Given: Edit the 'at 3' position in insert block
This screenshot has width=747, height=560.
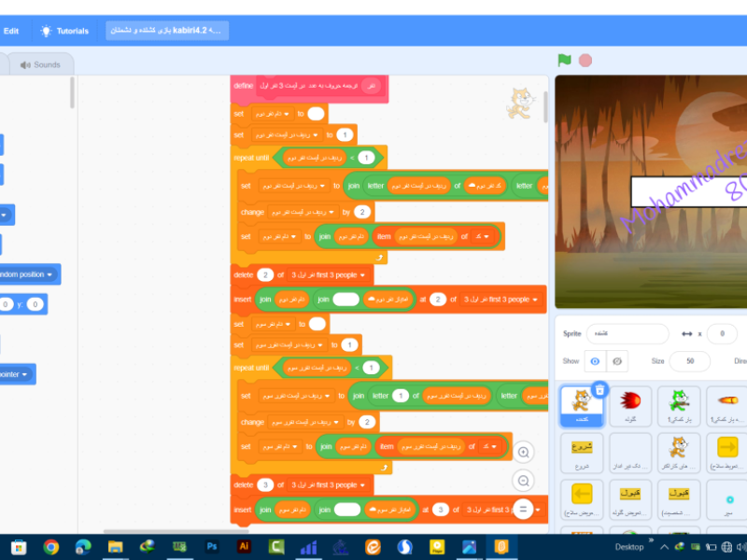Looking at the screenshot, I should click(x=441, y=510).
